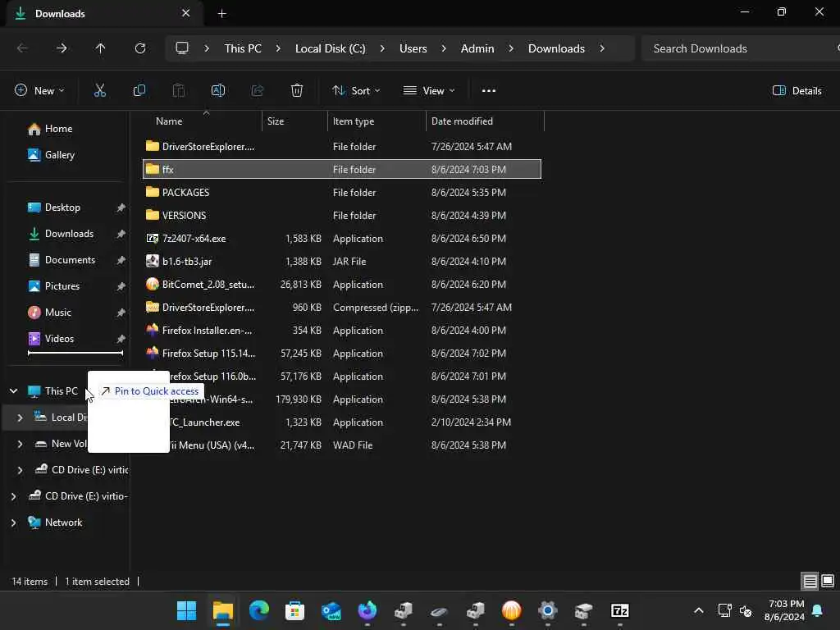Select 7z2407-x64.exe file
Image resolution: width=840 pixels, height=630 pixels.
(342, 239)
